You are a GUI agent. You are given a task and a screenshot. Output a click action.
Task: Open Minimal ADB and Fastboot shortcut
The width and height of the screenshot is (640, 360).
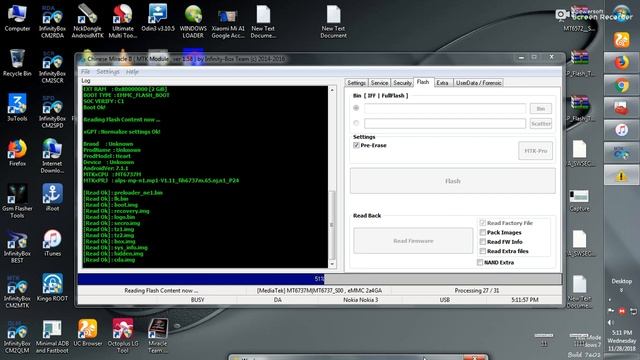52,336
